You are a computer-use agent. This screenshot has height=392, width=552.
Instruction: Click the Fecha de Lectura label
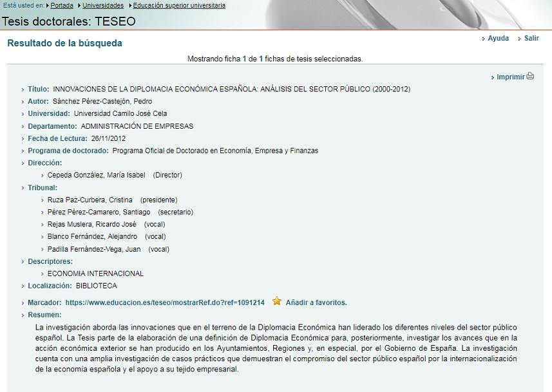click(58, 138)
